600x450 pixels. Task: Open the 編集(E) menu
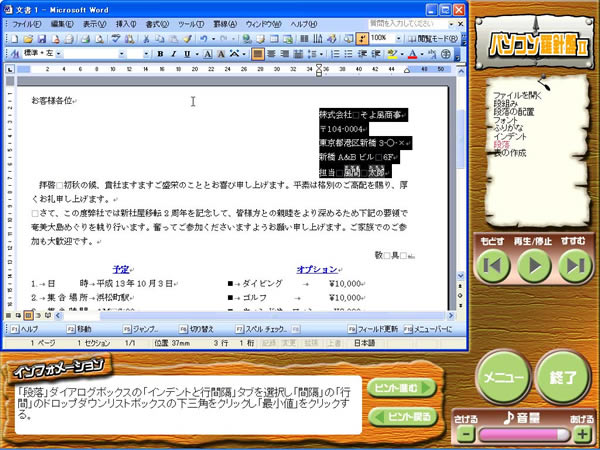[x=62, y=24]
